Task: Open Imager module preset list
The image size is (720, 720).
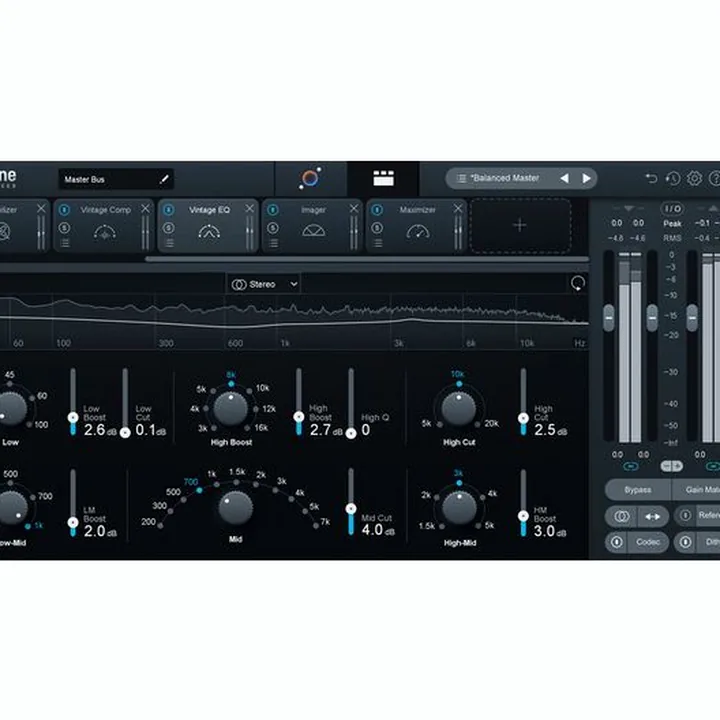Action: 273,243
